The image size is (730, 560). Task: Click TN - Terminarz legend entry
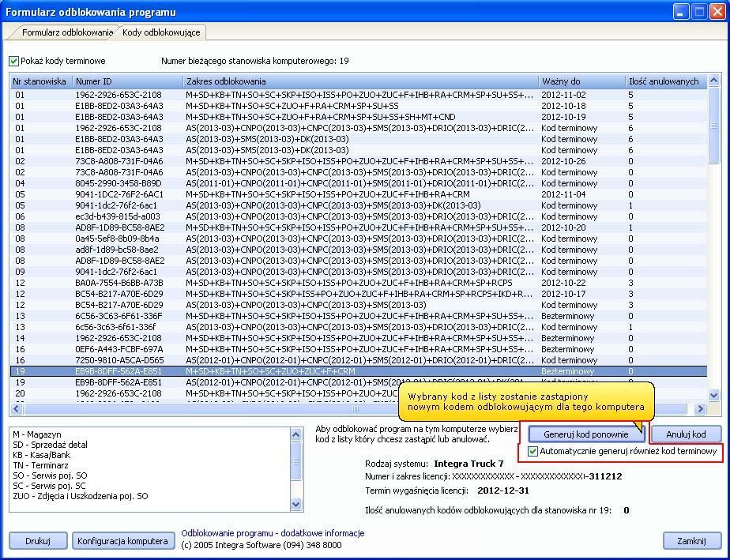tap(40, 465)
